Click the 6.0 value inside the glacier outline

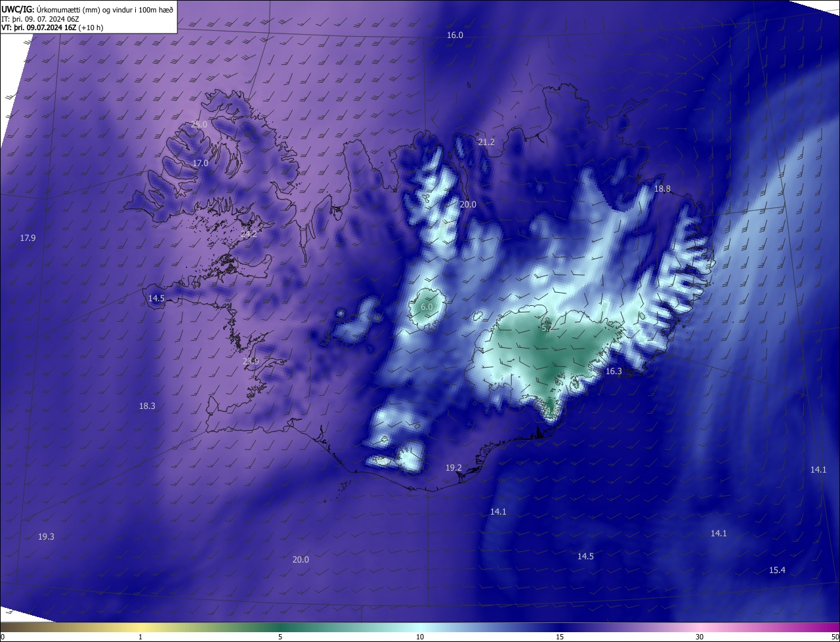[427, 307]
